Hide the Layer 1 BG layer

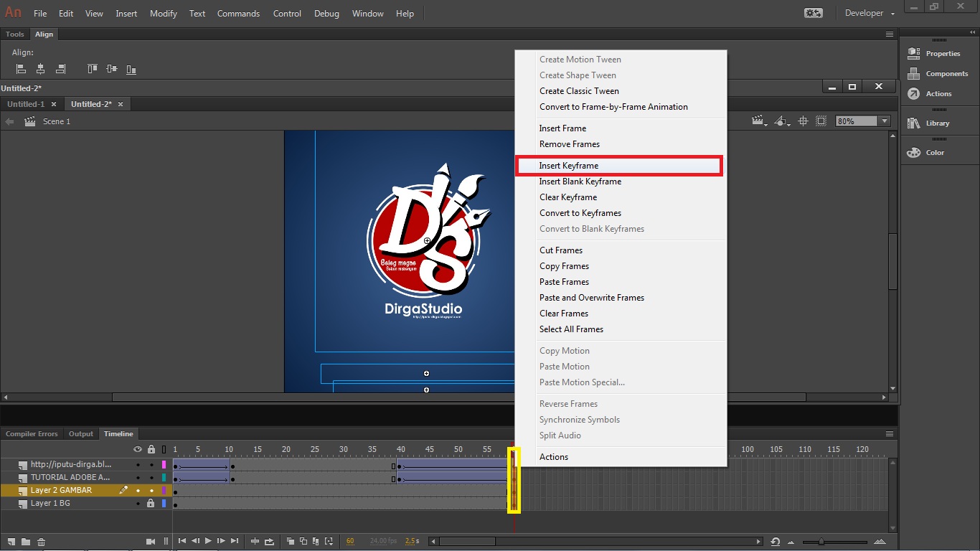click(x=138, y=504)
